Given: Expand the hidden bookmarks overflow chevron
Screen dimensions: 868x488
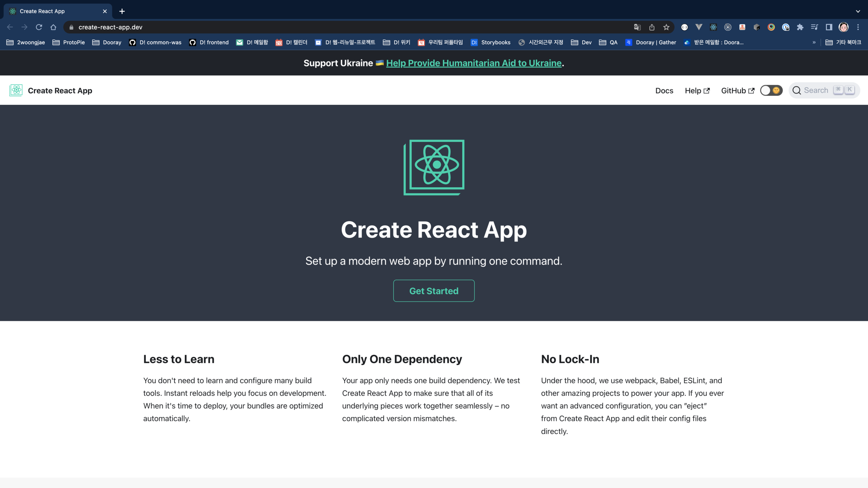Looking at the screenshot, I should 814,42.
